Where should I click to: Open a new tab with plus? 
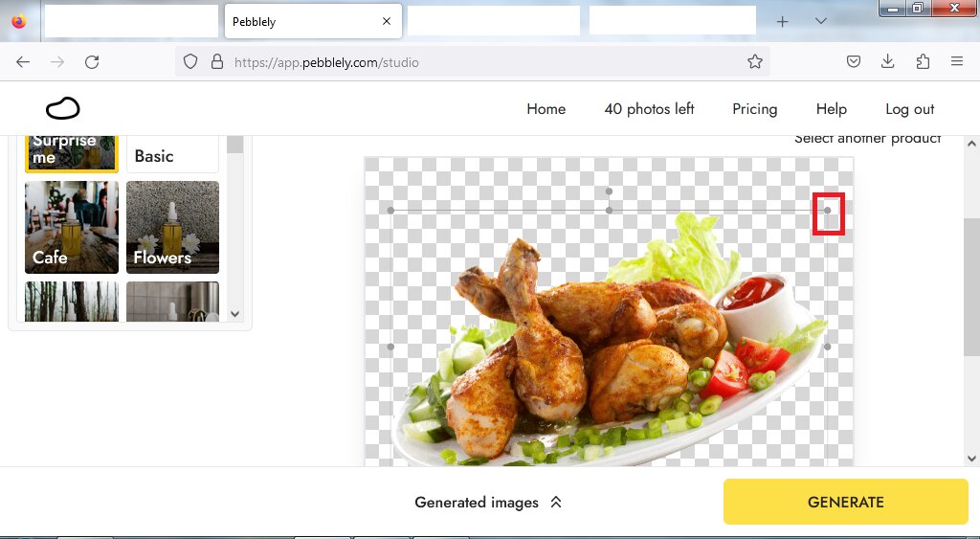click(783, 22)
